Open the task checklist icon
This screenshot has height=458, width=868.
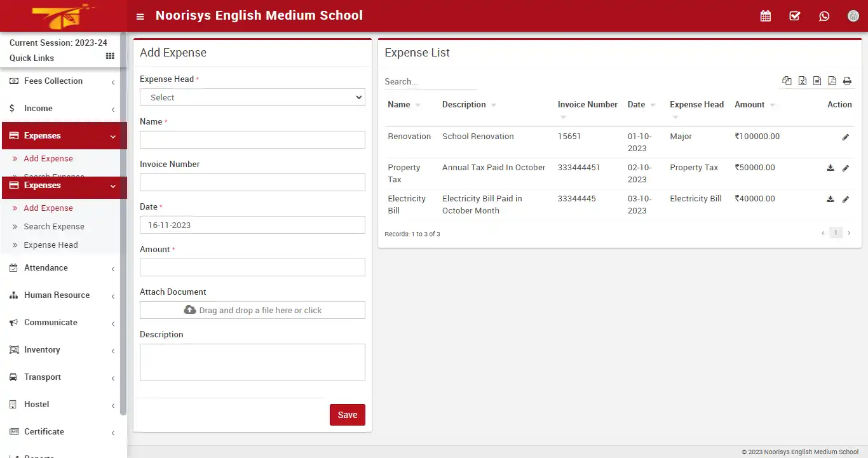pos(795,15)
